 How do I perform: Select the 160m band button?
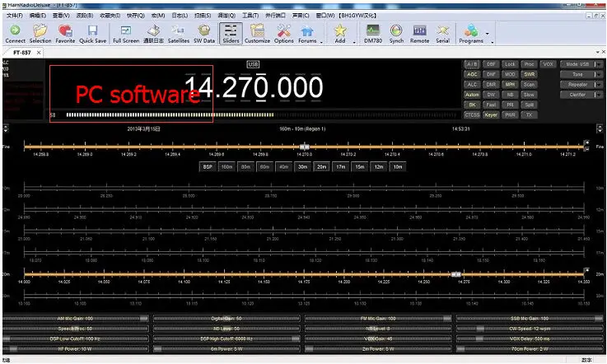(226, 167)
